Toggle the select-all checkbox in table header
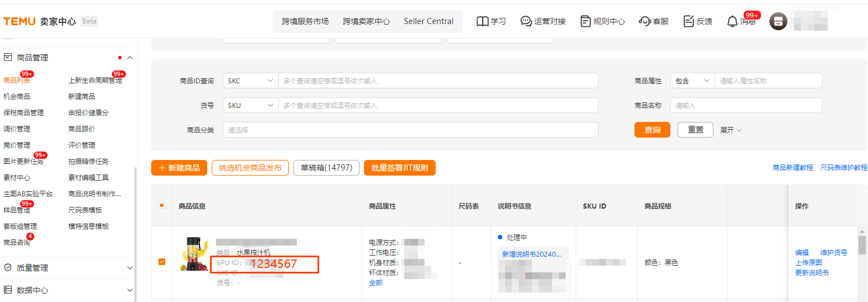This screenshot has height=302, width=868. (162, 206)
